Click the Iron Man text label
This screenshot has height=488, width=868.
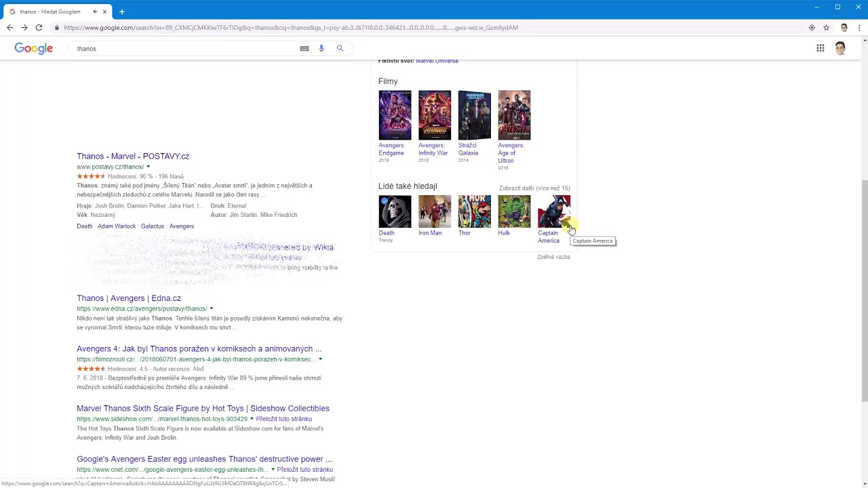click(x=430, y=233)
